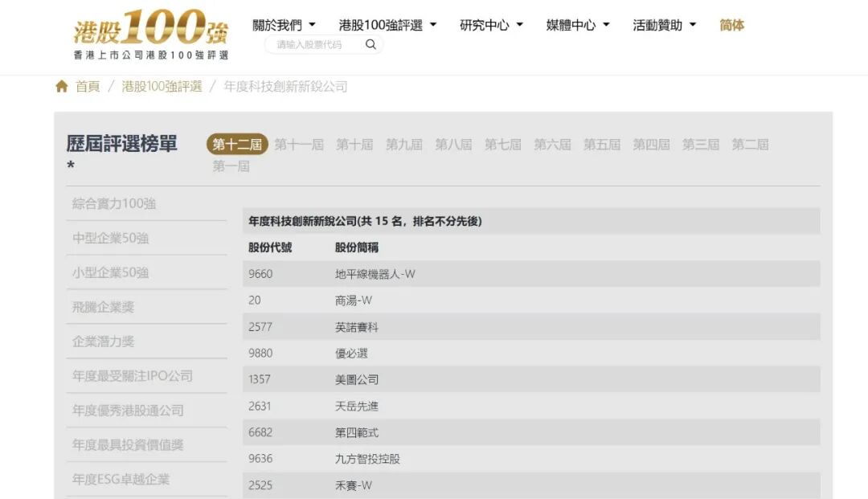Click the home icon in breadcrumb

pyautogui.click(x=61, y=86)
